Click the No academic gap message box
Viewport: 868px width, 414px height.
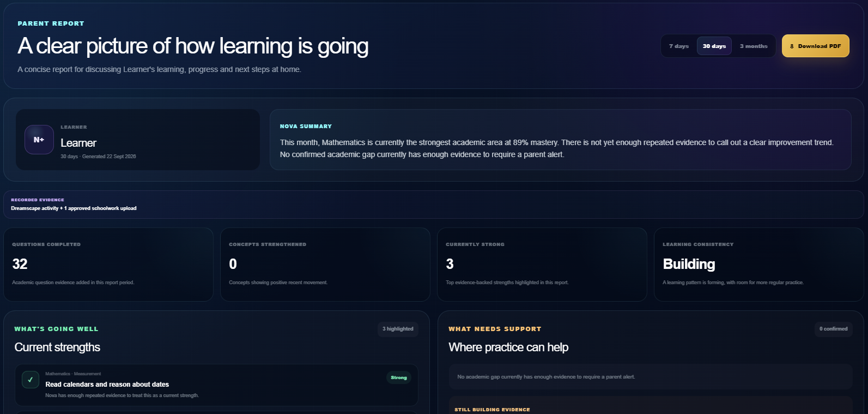click(x=651, y=377)
